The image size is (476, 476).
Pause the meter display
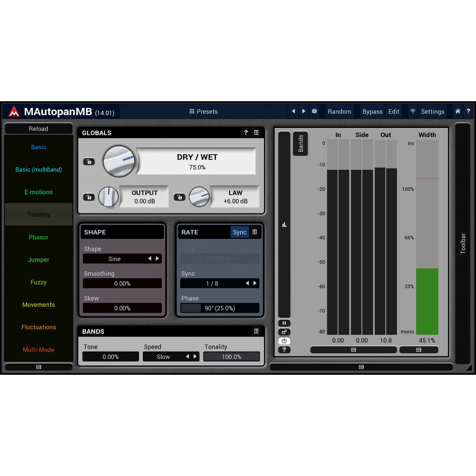(284, 323)
